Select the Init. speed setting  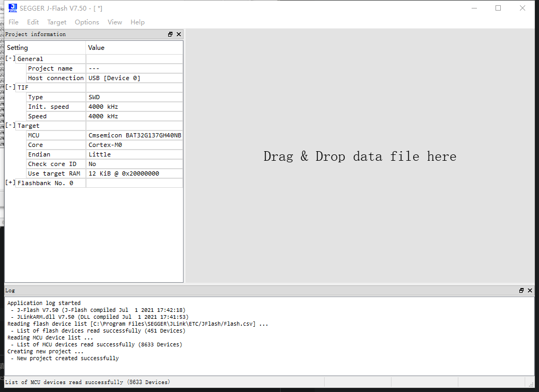point(56,107)
